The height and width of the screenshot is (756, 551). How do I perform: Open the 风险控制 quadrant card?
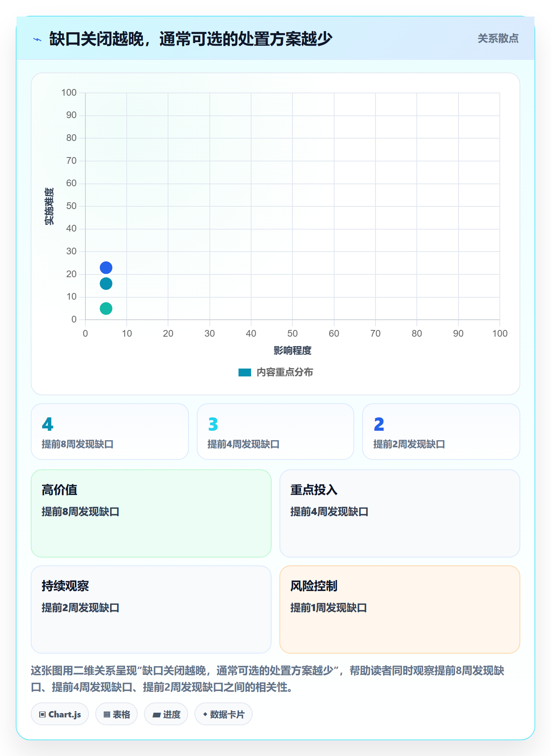click(400, 610)
